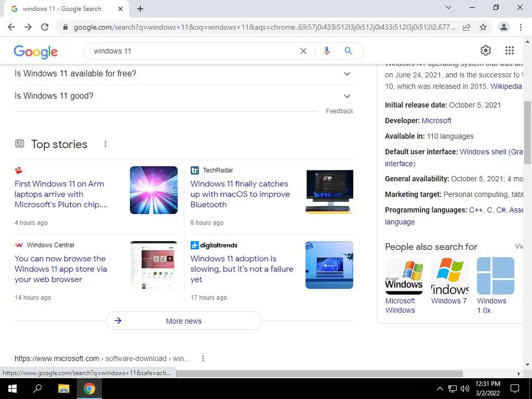Open the C# programming language link
The width and height of the screenshot is (532, 399).
click(x=500, y=210)
